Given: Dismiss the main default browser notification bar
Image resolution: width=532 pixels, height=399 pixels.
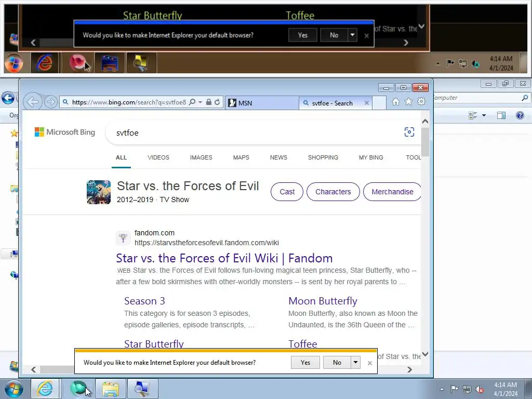Looking at the screenshot, I should point(370,363).
